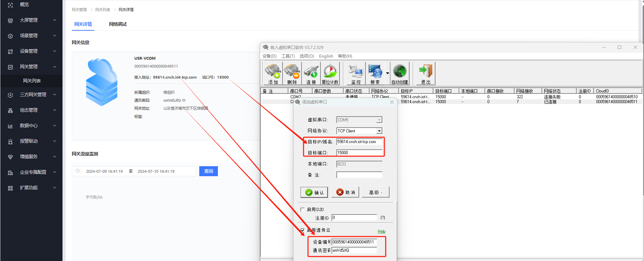Open the 网络协议 TCP Client dropdown
The width and height of the screenshot is (644, 261).
379,131
